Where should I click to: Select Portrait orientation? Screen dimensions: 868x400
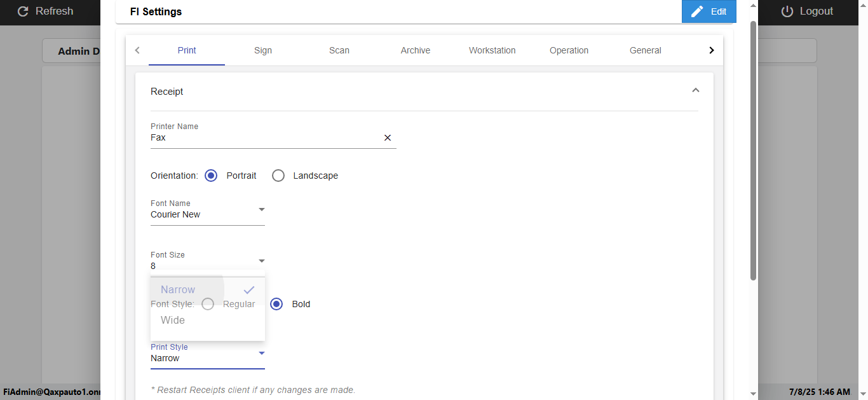coord(212,176)
